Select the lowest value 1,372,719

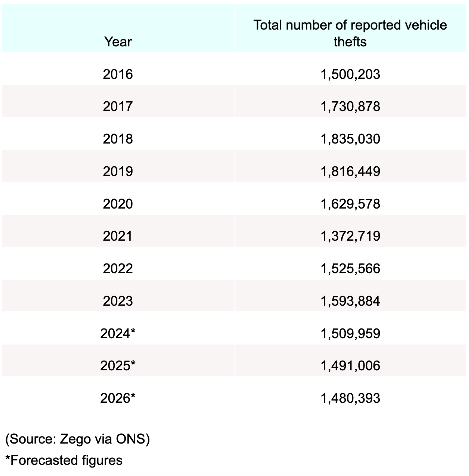[x=350, y=236]
